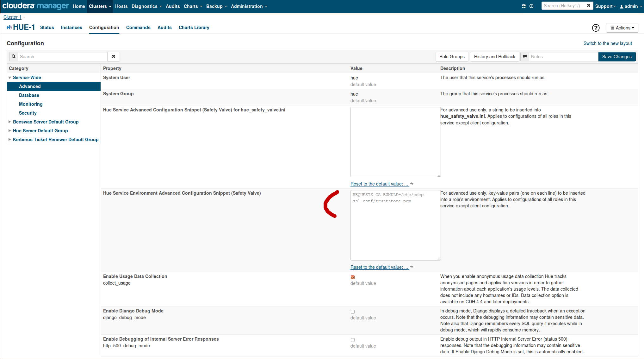Click the gift icon in top bar
644x359 pixels.
(x=524, y=6)
